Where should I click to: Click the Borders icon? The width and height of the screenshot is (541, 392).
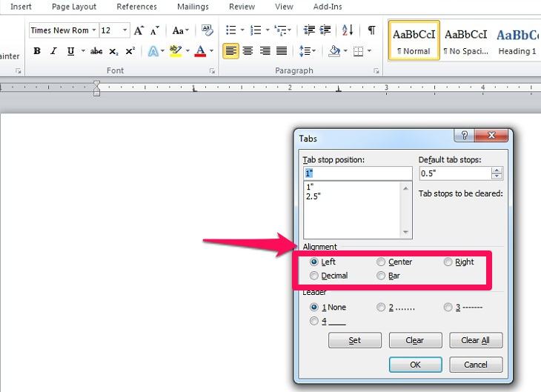pos(359,51)
